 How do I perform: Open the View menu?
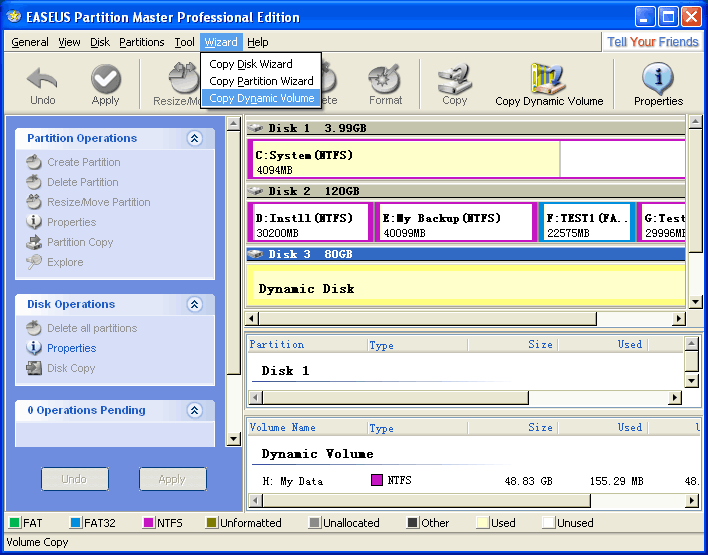[x=69, y=42]
